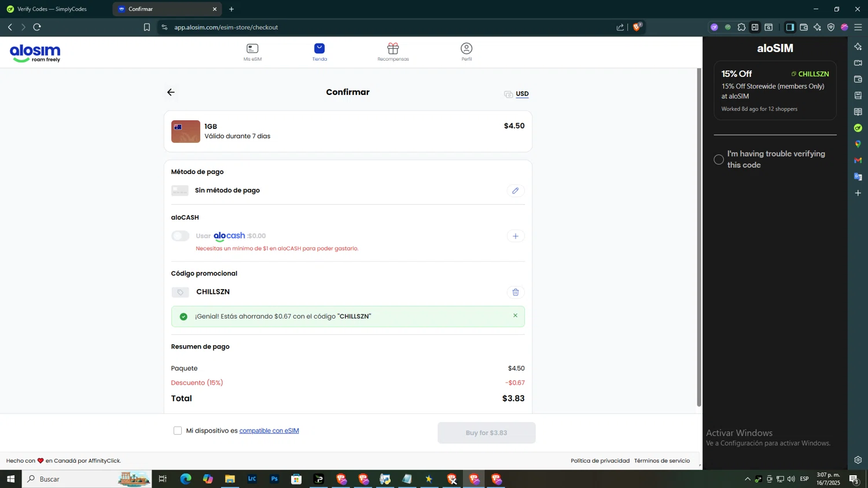The height and width of the screenshot is (488, 868).
Task: Open the Extensions puzzle icon
Action: click(x=741, y=27)
